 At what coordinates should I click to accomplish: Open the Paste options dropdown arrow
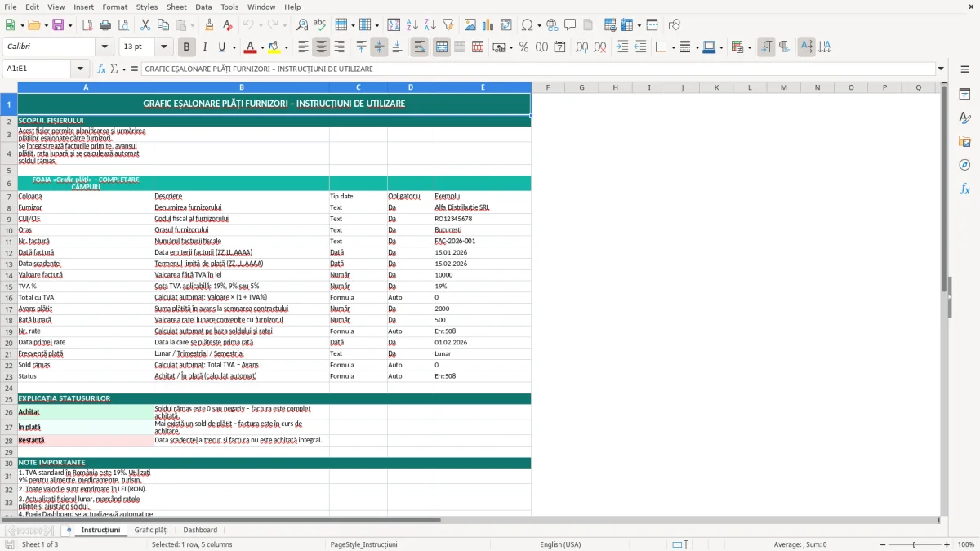point(193,25)
